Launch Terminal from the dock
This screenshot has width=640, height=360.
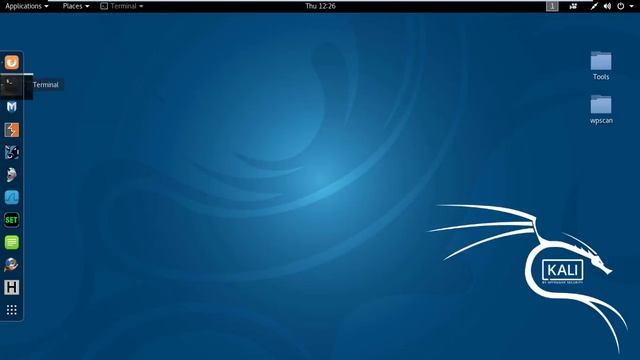pyautogui.click(x=12, y=85)
